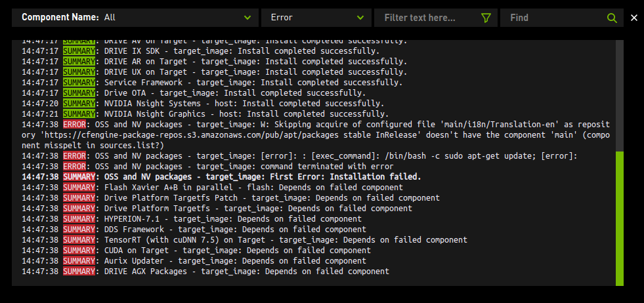Click green SUMMARY badge on NVIDIA Nsight Graphics line
Viewport: 644px width, 303px height.
(79, 114)
